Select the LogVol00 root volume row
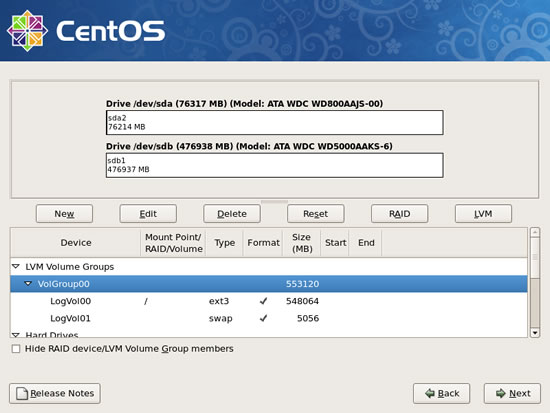550x413 pixels. (269, 301)
